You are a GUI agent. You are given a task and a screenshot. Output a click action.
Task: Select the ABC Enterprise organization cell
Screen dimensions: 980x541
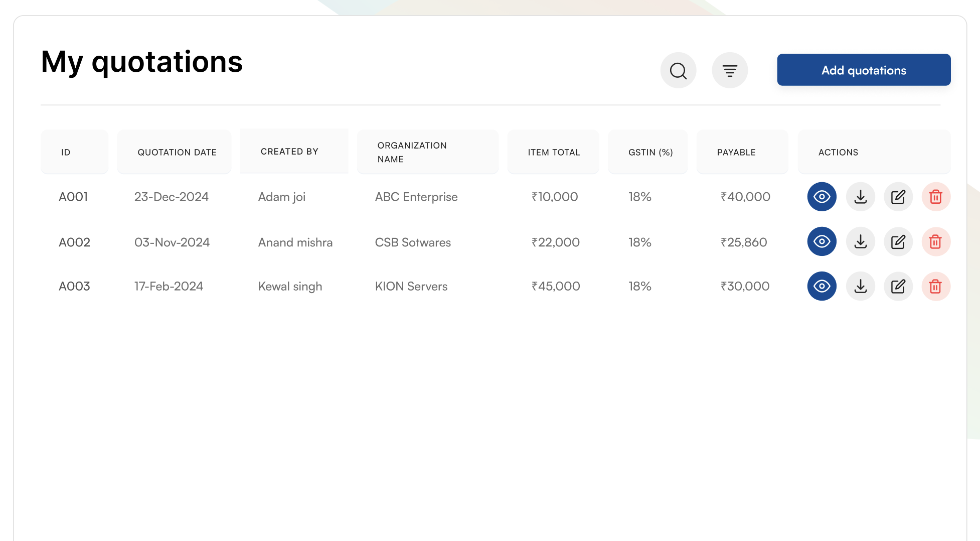416,197
